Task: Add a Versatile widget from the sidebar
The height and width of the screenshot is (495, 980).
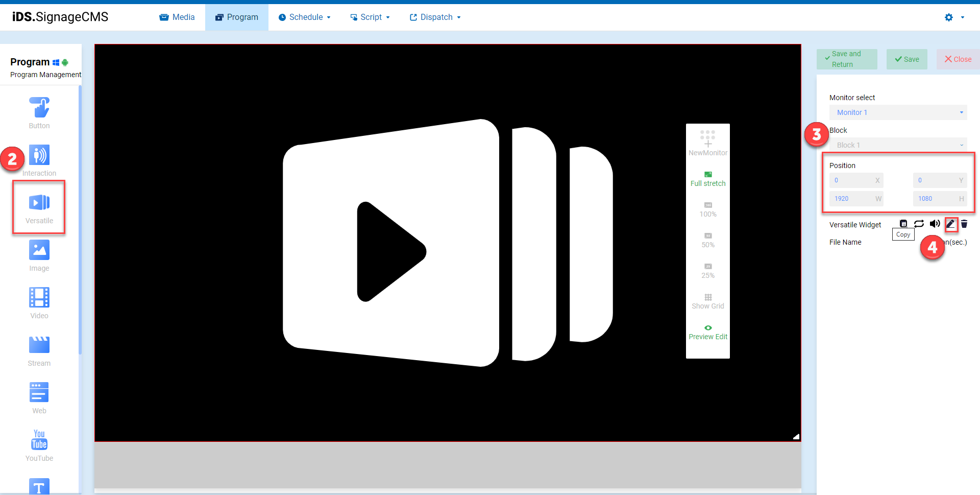Action: (x=39, y=208)
